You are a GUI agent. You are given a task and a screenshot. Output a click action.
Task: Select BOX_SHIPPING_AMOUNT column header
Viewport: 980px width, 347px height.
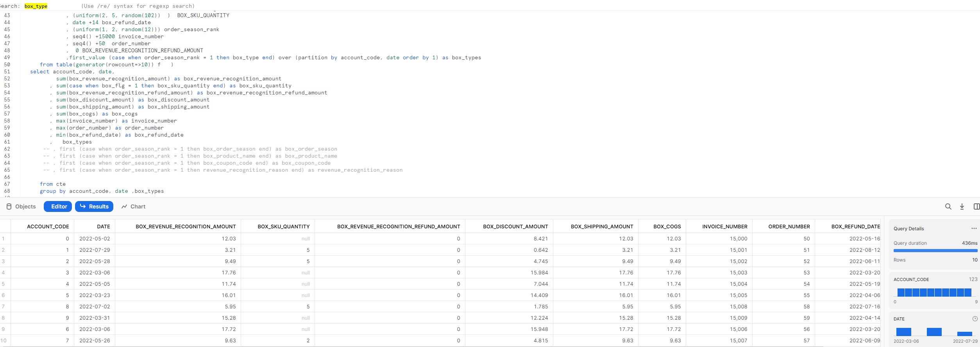(x=602, y=226)
